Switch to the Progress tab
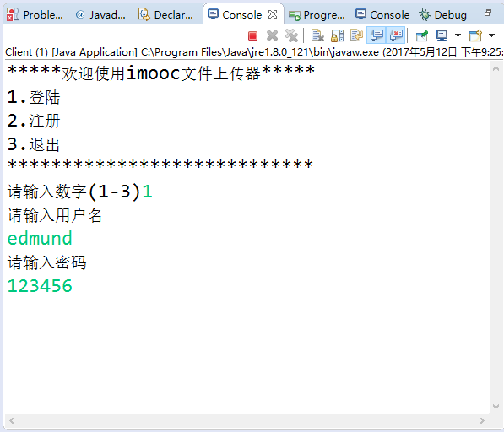Screen dimensions: 504x432 (317, 15)
